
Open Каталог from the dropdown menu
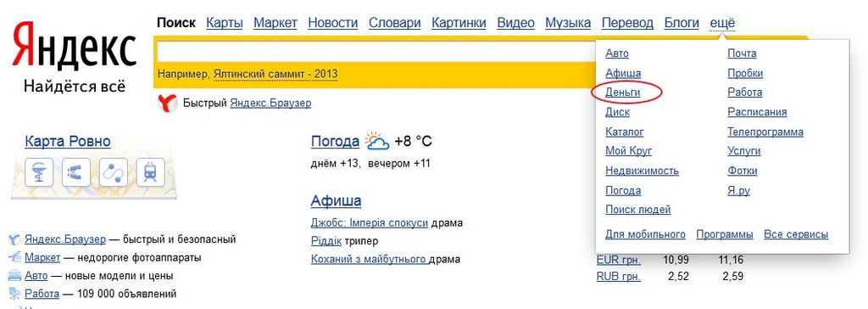(x=625, y=132)
